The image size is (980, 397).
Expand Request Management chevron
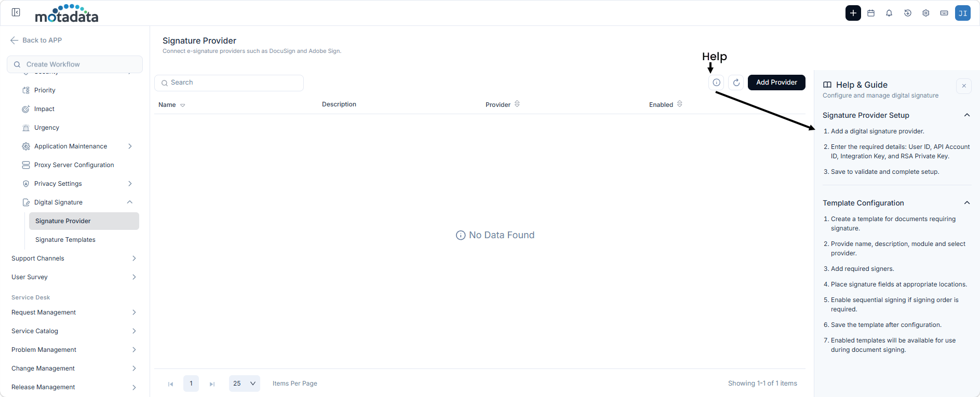(134, 312)
